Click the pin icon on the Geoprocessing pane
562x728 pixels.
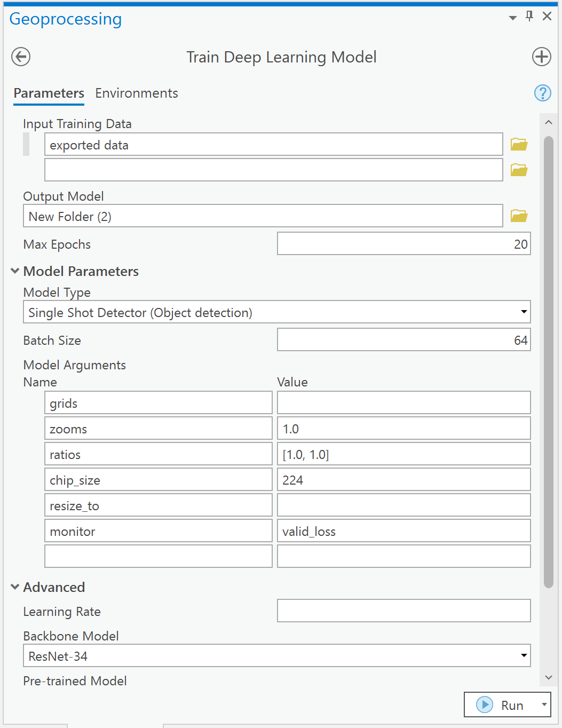pos(529,16)
